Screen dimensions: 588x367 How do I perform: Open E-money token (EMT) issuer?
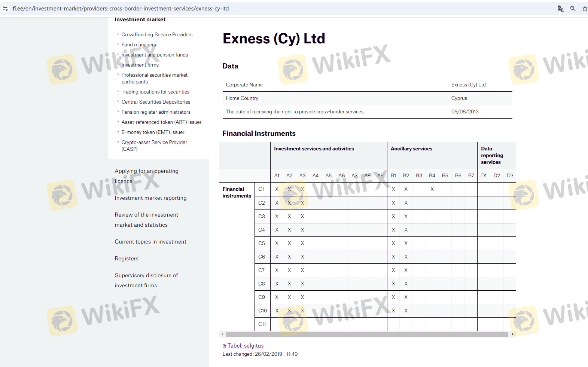[x=153, y=132]
